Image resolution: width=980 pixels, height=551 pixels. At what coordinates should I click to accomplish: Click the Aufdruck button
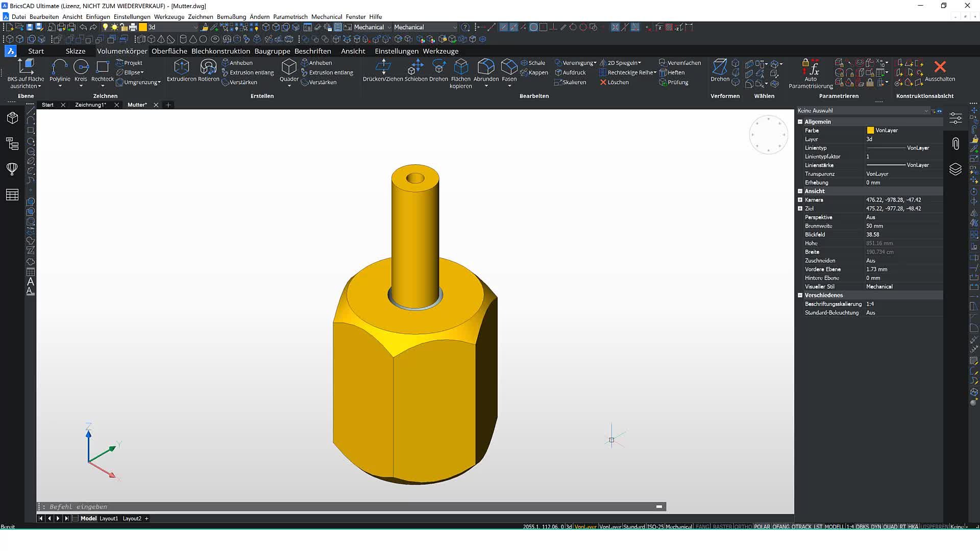tap(570, 72)
